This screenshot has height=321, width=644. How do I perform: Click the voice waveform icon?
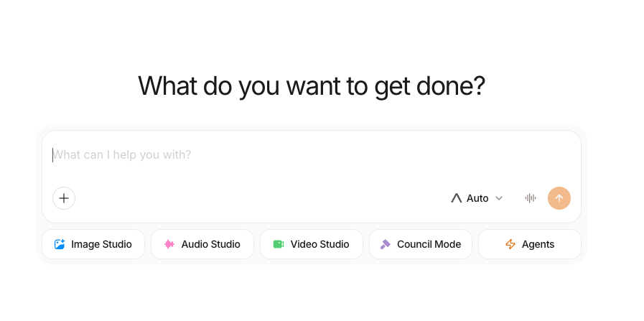coord(531,198)
